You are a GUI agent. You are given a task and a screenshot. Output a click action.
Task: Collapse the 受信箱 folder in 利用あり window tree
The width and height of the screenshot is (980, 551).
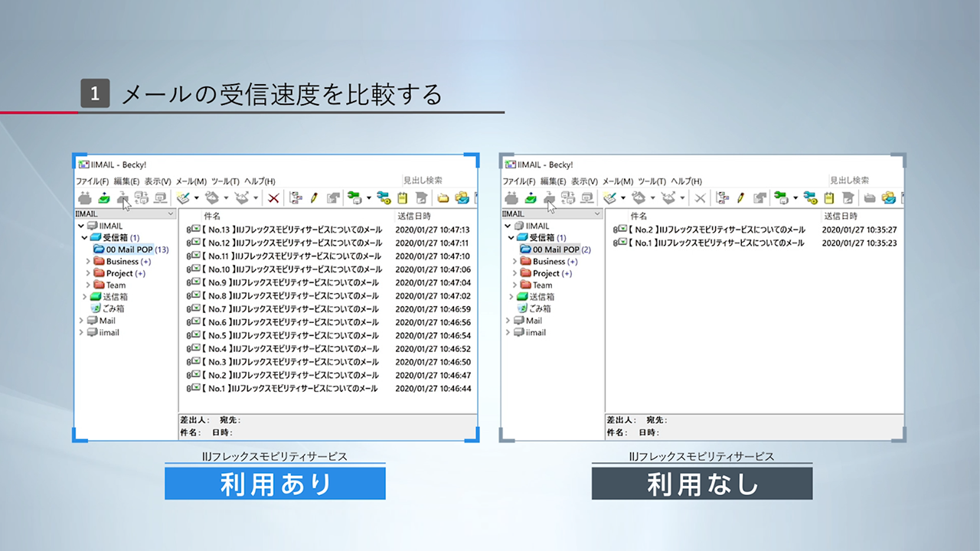[84, 238]
